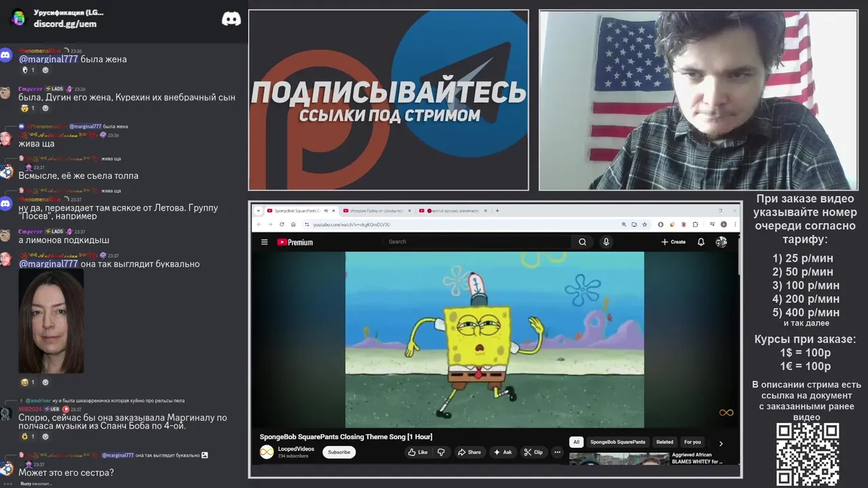Viewport: 868px width, 488px height.
Task: Click reaction emoji under face image message
Action: tap(27, 382)
